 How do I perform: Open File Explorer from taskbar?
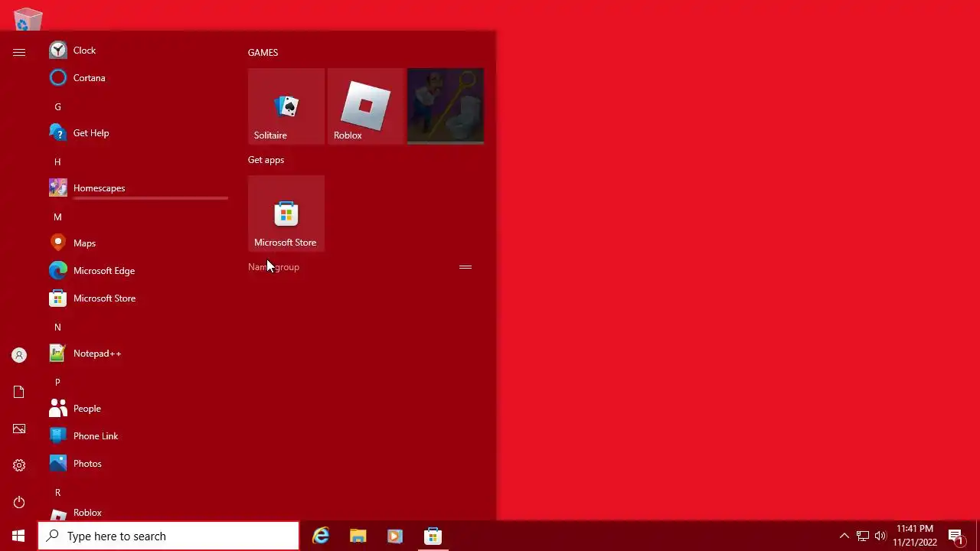[358, 536]
